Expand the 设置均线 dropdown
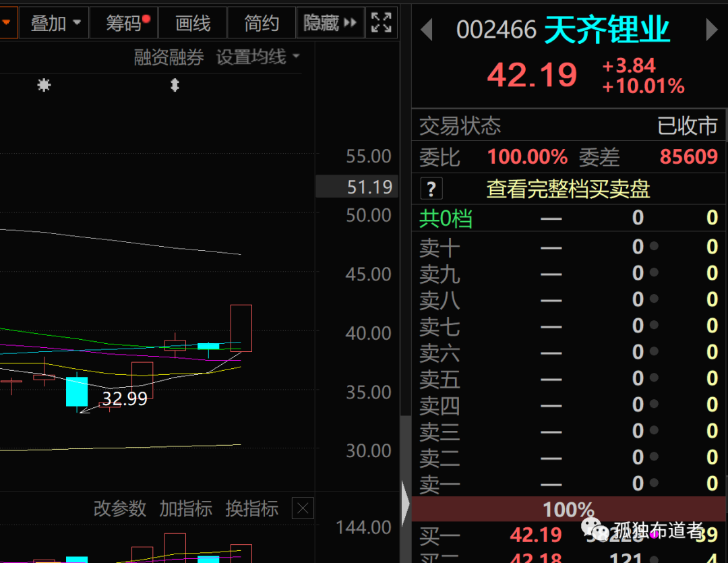The height and width of the screenshot is (563, 728). pyautogui.click(x=257, y=57)
